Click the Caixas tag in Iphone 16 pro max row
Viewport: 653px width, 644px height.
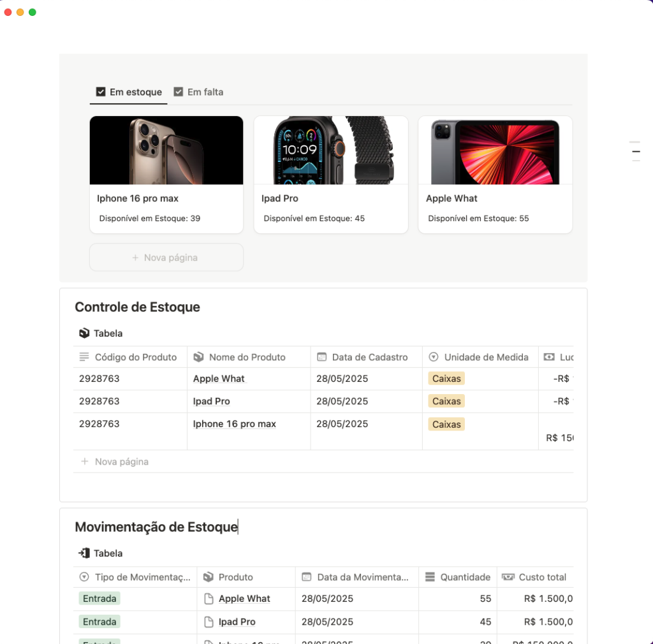tap(446, 424)
